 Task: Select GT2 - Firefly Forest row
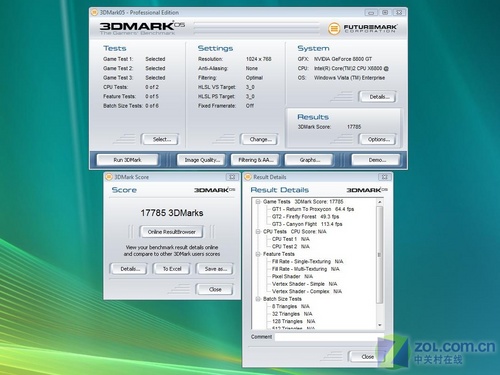[305, 217]
